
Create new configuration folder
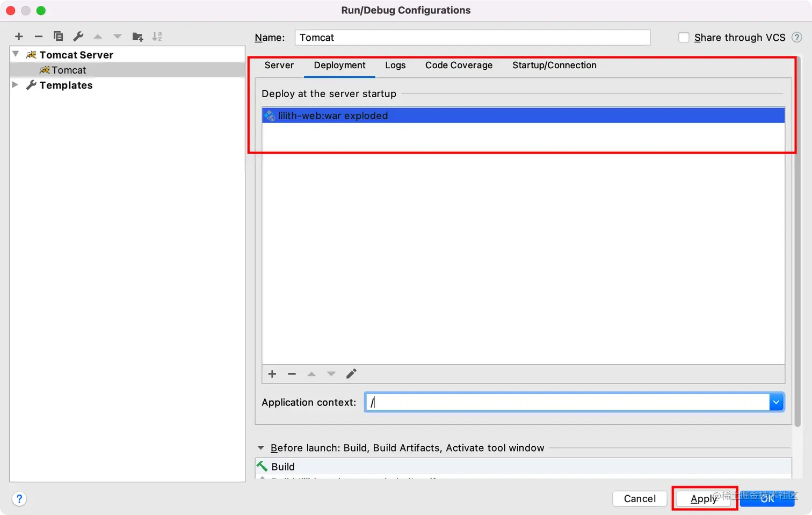(x=137, y=37)
